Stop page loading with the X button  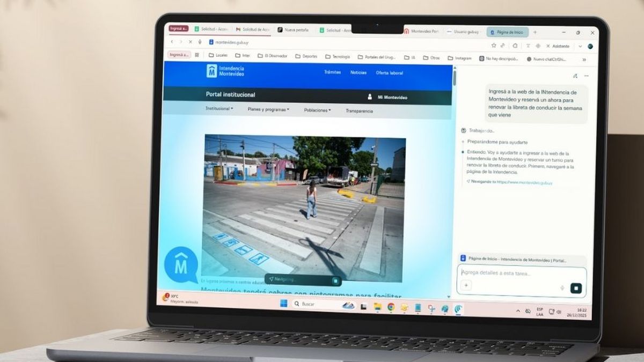coord(190,42)
